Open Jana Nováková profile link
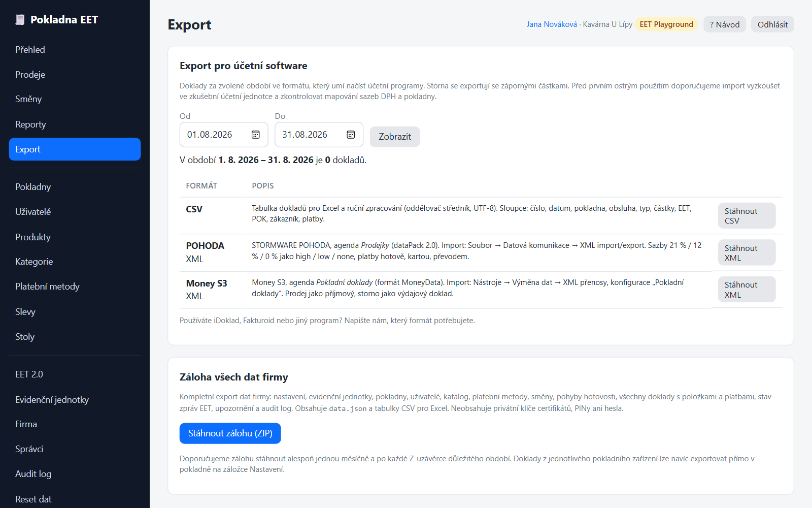 click(552, 24)
